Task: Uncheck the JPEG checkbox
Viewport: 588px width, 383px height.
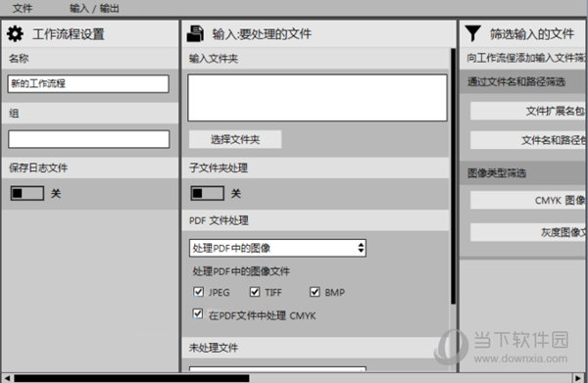Action: [x=198, y=292]
